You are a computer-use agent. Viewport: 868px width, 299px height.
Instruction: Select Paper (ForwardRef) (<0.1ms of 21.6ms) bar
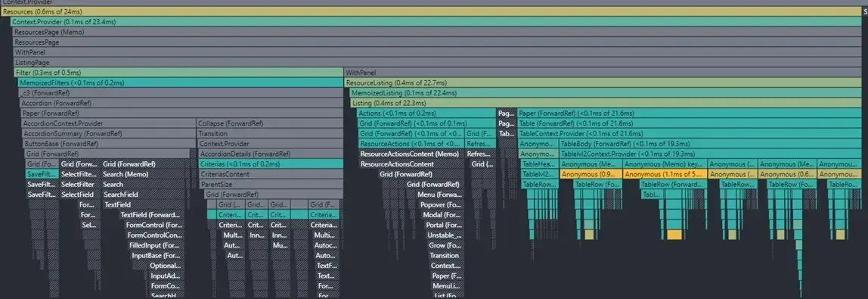pos(690,113)
